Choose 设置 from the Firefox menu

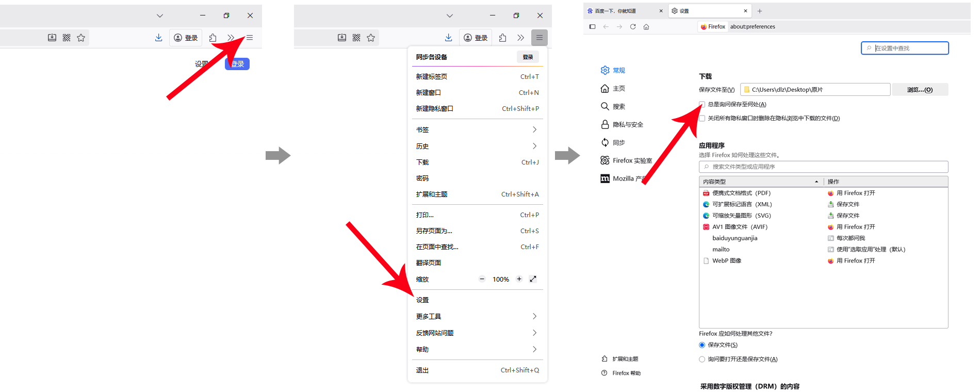[423, 300]
